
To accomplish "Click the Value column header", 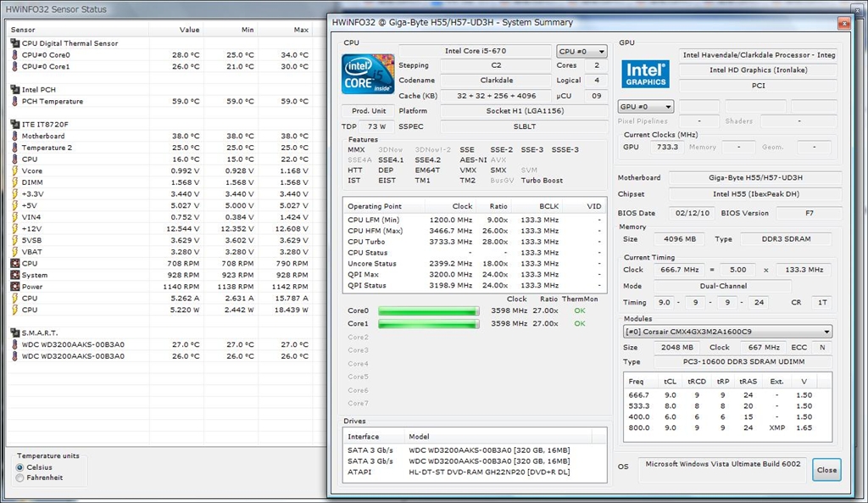I will pos(189,30).
